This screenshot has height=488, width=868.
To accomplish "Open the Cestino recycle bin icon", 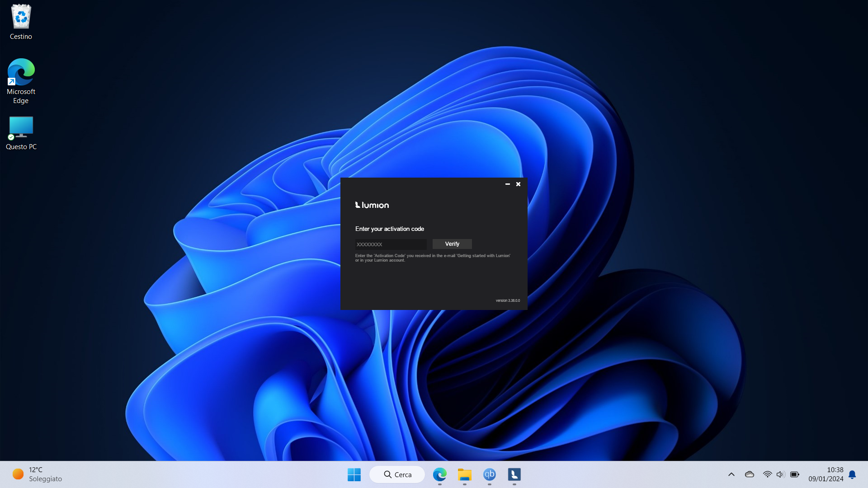I will pos(21,22).
